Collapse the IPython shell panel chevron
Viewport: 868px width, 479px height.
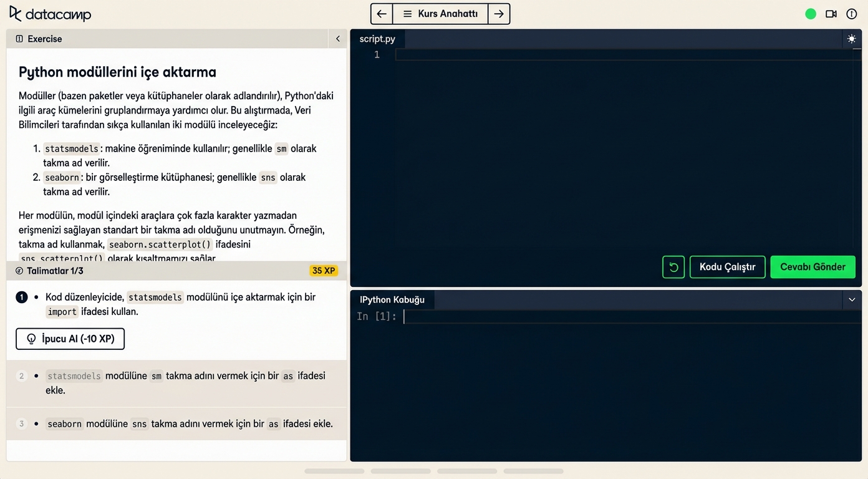852,299
